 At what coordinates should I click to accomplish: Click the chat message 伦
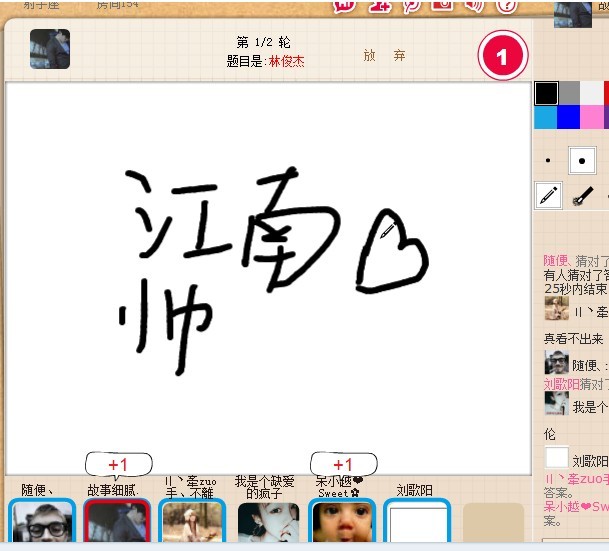pos(550,434)
